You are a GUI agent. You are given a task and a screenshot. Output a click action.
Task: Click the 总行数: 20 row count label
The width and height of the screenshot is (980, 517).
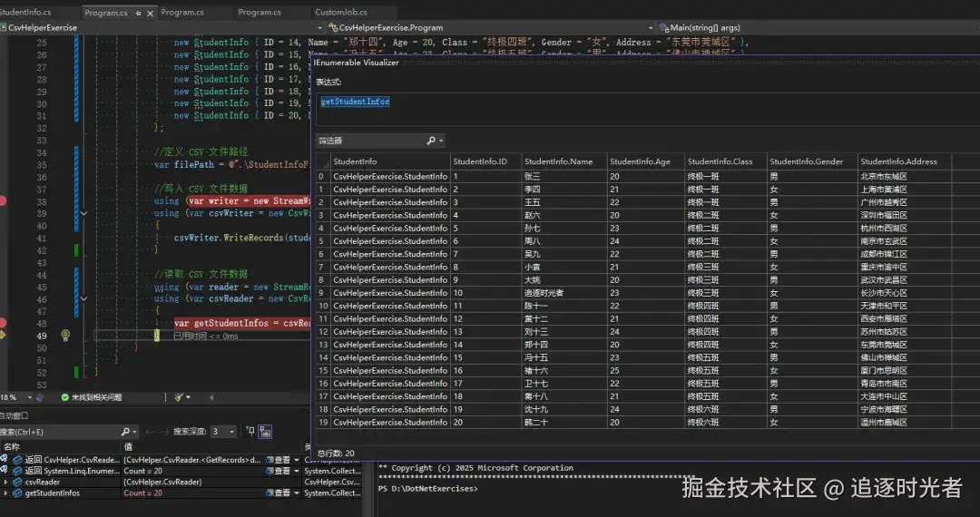[336, 454]
